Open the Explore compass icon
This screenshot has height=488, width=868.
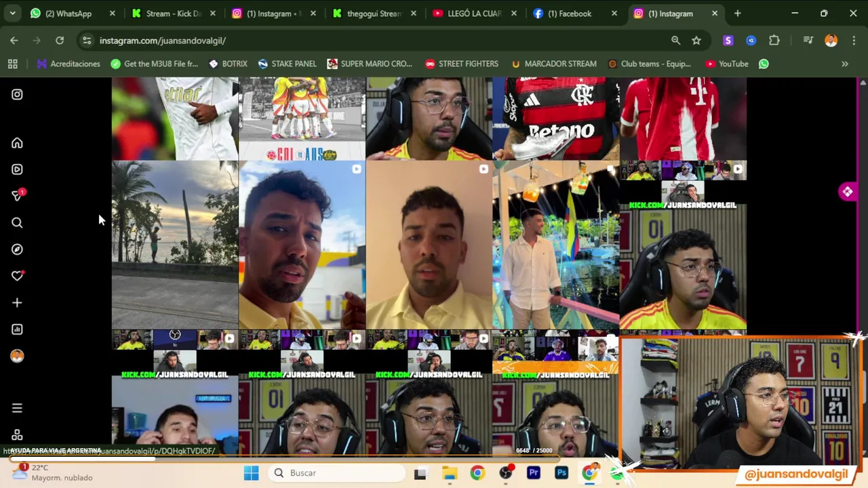[x=17, y=249]
